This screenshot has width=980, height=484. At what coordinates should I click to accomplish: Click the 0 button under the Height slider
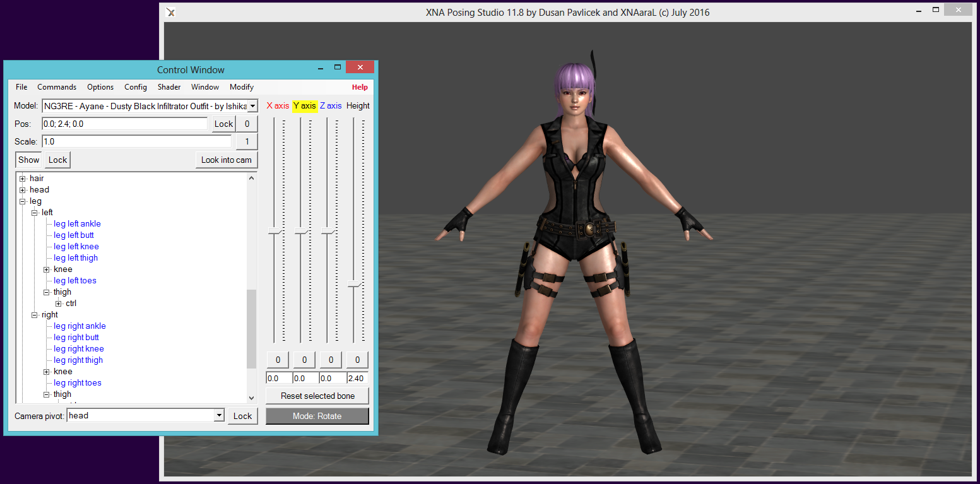tap(357, 360)
